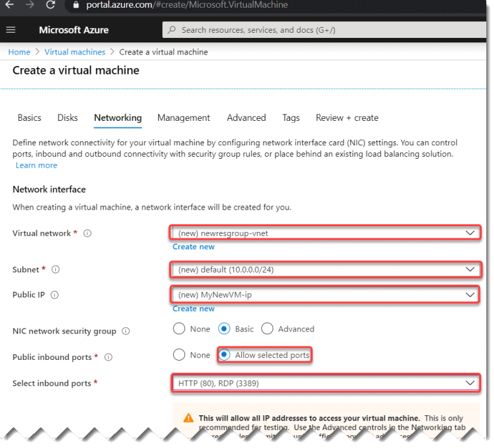494x448 pixels.
Task: Choose Allow selected ports option
Action: (x=224, y=355)
